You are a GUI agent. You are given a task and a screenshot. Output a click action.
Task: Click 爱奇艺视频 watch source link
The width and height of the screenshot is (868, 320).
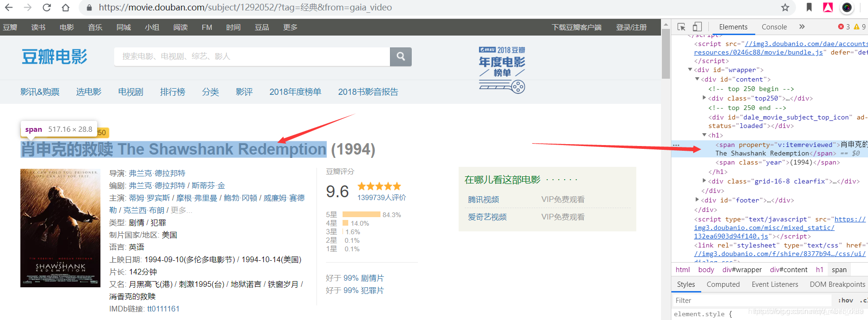[x=487, y=217]
